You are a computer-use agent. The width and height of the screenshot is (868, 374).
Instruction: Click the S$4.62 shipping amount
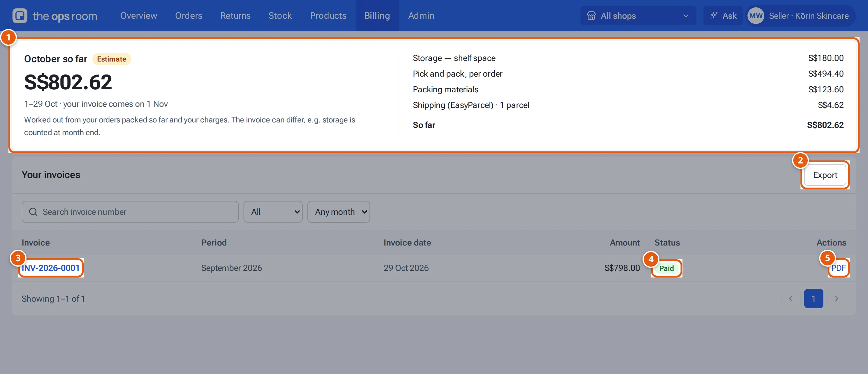click(831, 105)
